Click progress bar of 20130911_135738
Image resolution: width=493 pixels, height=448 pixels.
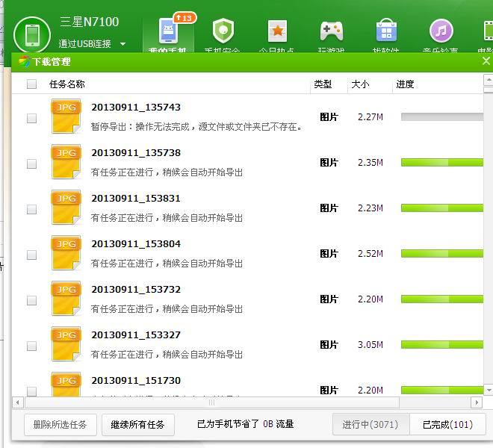click(442, 163)
